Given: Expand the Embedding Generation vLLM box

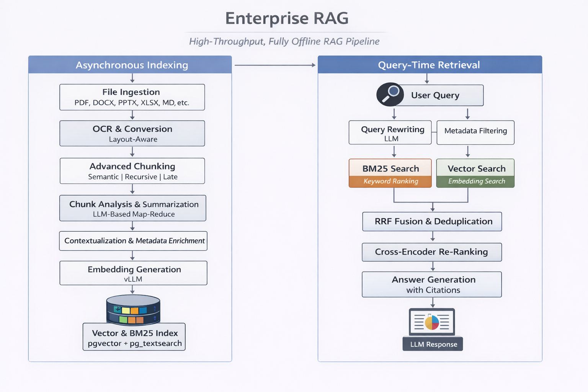Looking at the screenshot, I should pos(133,273).
